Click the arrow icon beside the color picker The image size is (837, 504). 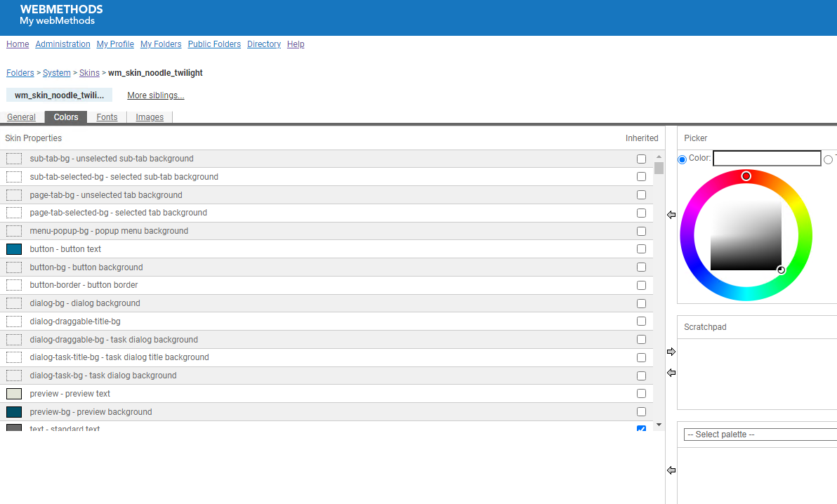pos(671,215)
